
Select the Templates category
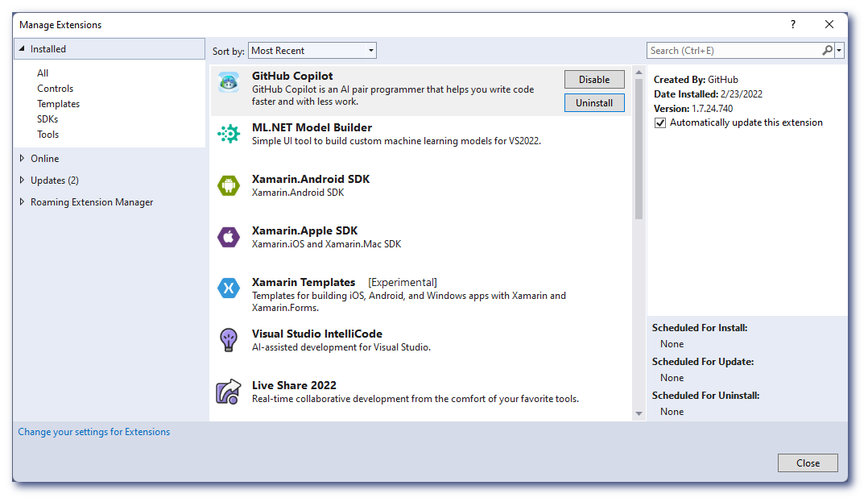(x=58, y=104)
